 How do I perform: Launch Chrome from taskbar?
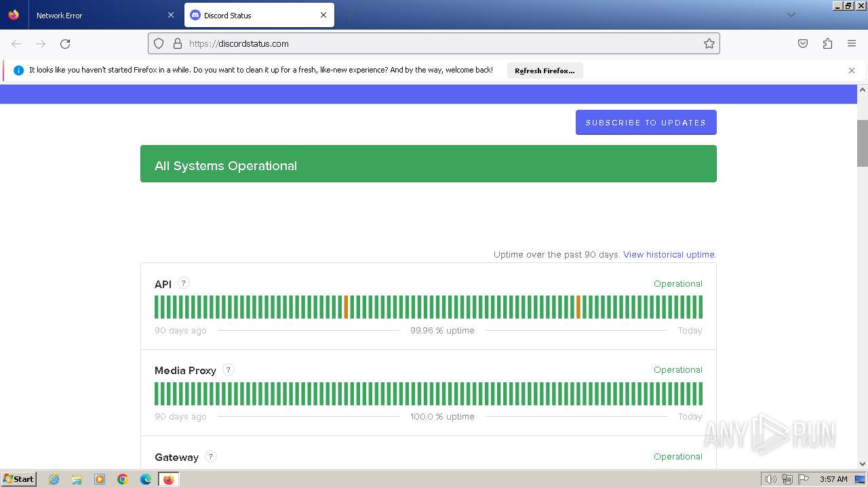pyautogui.click(x=123, y=479)
